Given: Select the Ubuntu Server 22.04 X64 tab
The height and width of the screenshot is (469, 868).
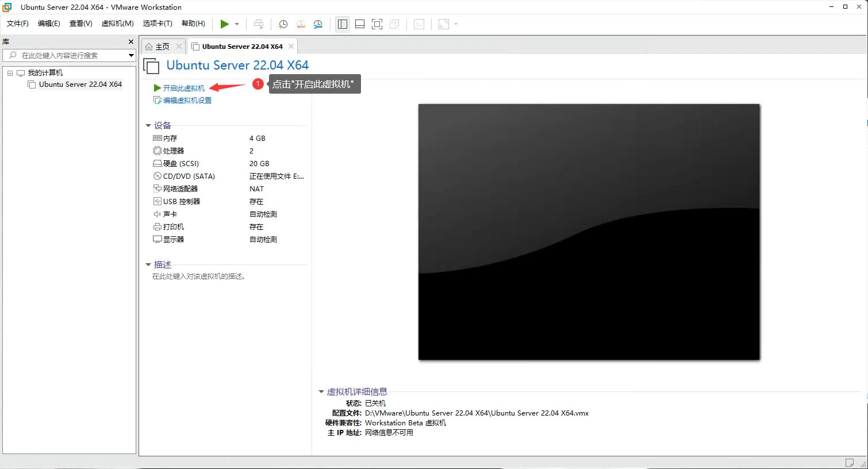Looking at the screenshot, I should [x=242, y=47].
